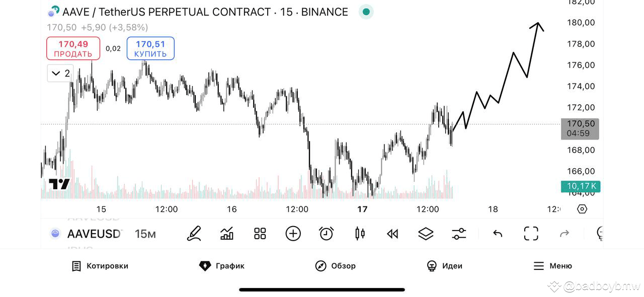Expand the drawings counter chevron labeled 2
This screenshot has height=297, width=644.
(x=60, y=73)
